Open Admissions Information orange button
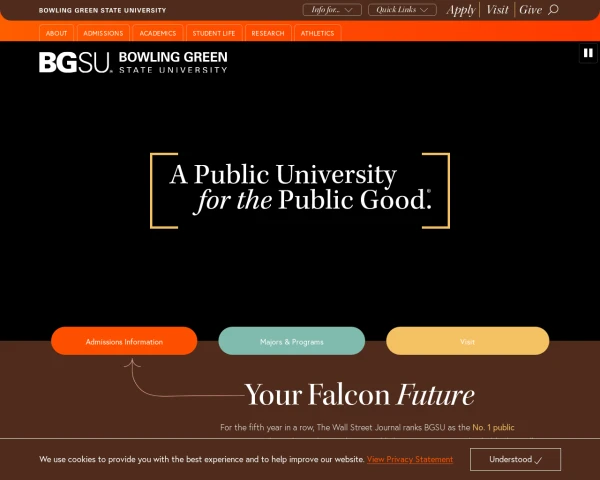The height and width of the screenshot is (480, 600). (124, 341)
